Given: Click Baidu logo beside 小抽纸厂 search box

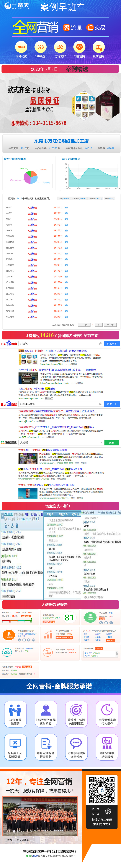Looking at the screenshot, I should [9, 344].
